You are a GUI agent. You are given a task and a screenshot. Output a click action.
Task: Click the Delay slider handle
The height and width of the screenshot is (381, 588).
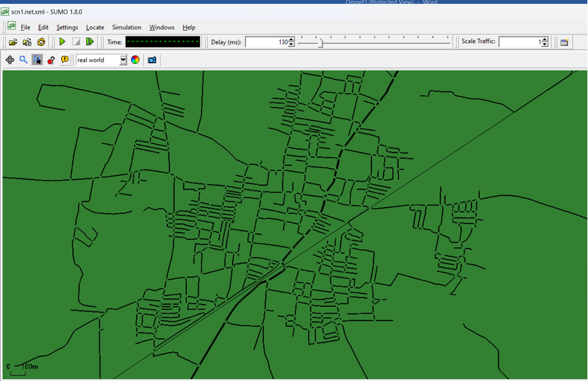click(321, 43)
